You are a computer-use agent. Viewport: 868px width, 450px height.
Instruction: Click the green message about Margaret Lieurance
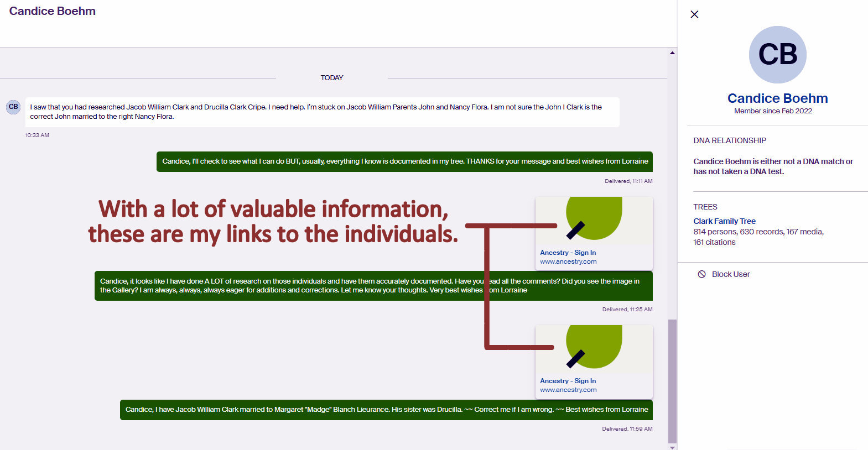(x=386, y=410)
